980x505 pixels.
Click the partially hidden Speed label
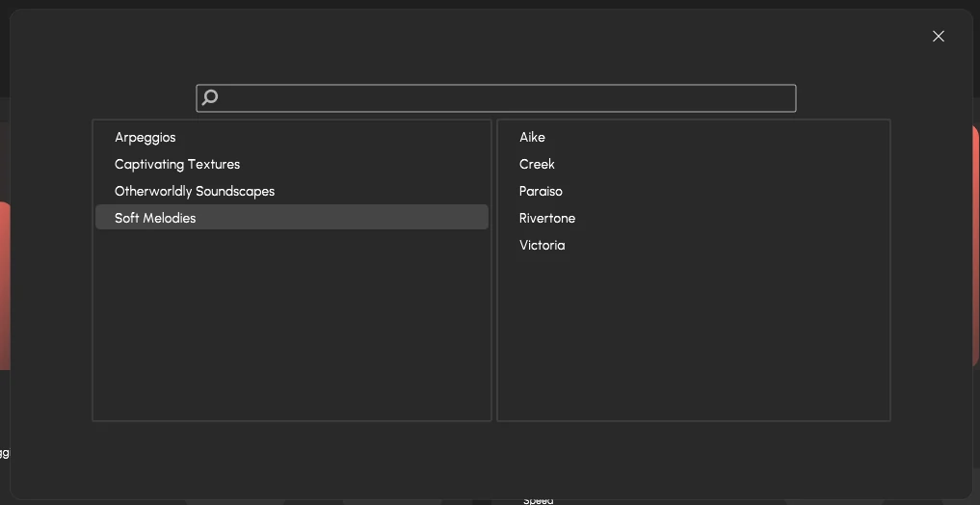pyautogui.click(x=538, y=500)
